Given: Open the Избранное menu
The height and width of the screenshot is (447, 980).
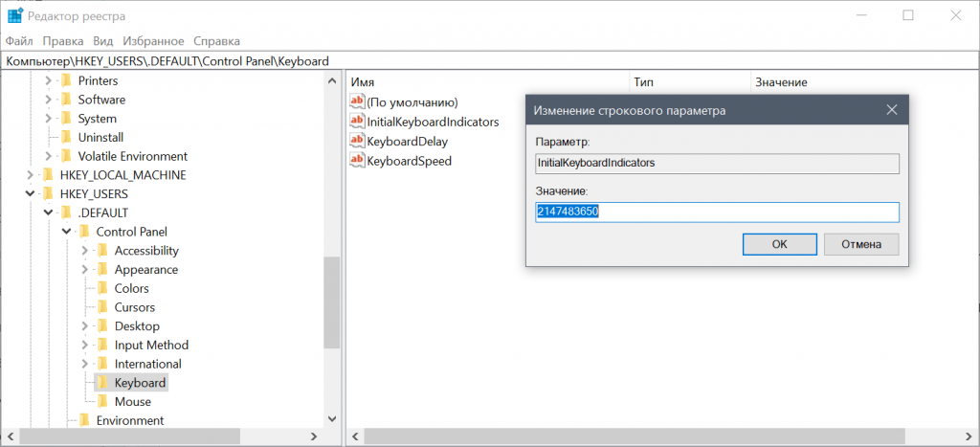Looking at the screenshot, I should coord(153,41).
